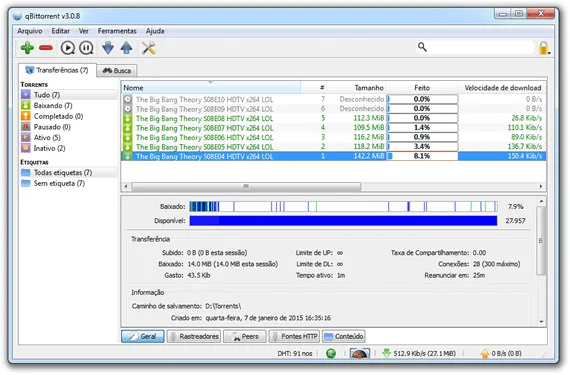
Task: Click the yellow padlock lock icon
Action: click(544, 48)
